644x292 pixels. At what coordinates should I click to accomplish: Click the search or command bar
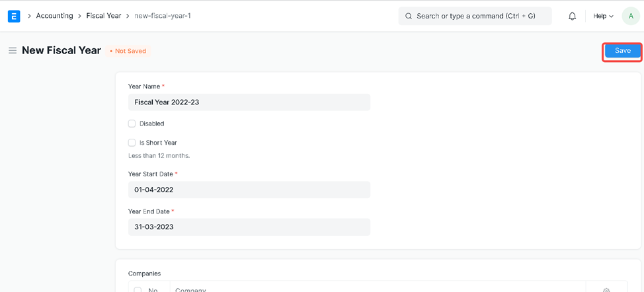[475, 16]
